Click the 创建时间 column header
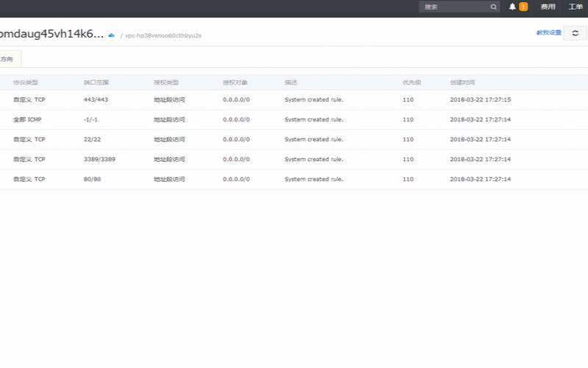Image resolution: width=588 pixels, height=368 pixels. point(462,82)
